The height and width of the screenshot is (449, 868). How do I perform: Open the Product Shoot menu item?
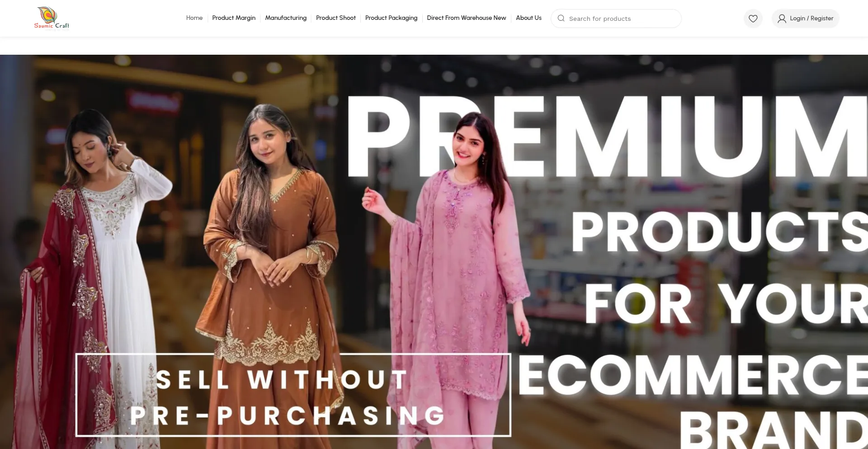(336, 18)
